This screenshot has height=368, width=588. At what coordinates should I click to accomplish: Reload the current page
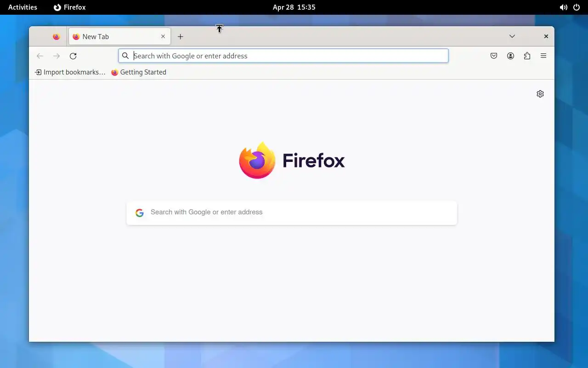click(73, 56)
